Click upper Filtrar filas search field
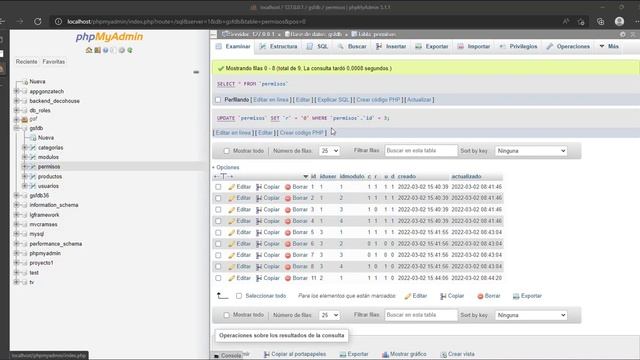This screenshot has height=360, width=640. [x=421, y=151]
